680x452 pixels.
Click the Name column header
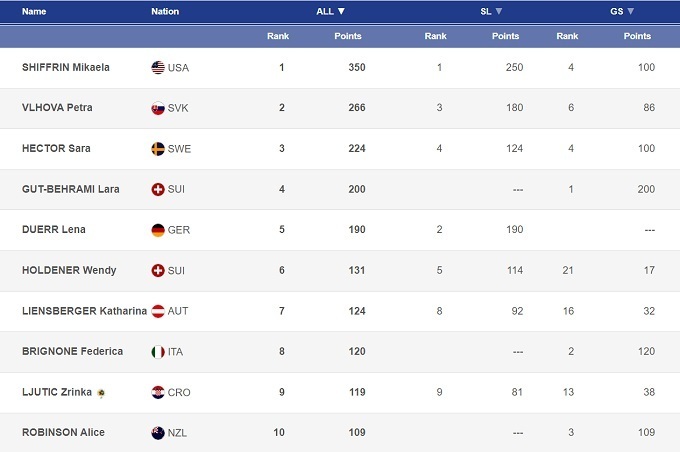pyautogui.click(x=34, y=12)
